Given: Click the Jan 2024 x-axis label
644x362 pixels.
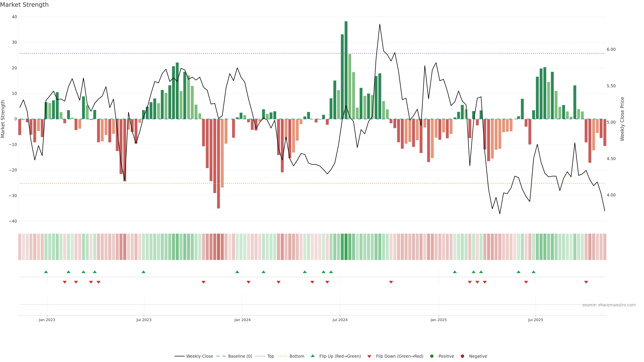Looking at the screenshot, I should tap(242, 320).
